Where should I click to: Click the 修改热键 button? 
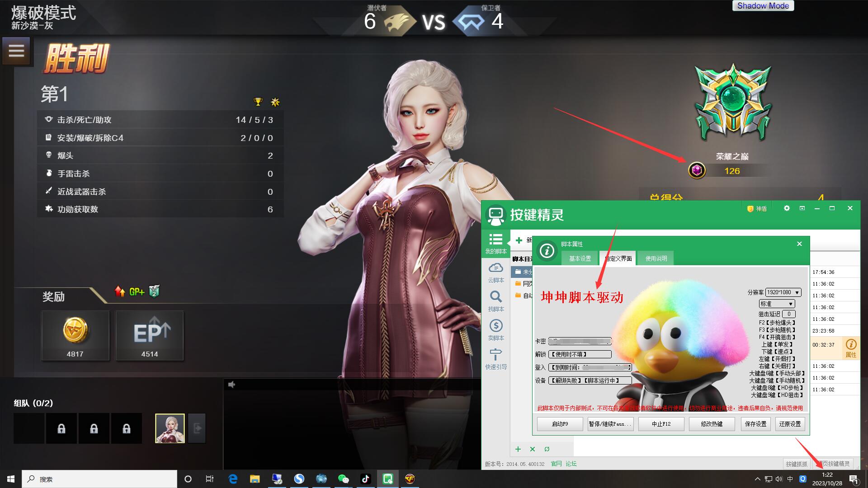(712, 424)
